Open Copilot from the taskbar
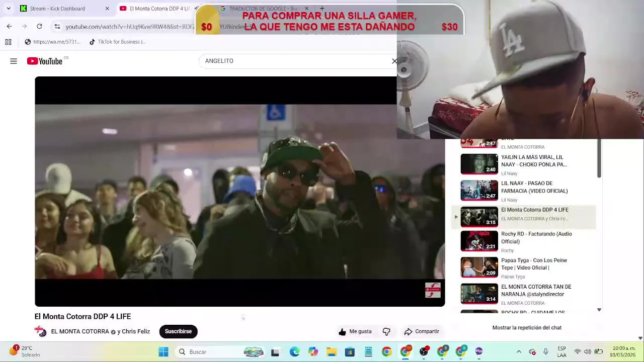The image size is (644, 362). pos(313,352)
